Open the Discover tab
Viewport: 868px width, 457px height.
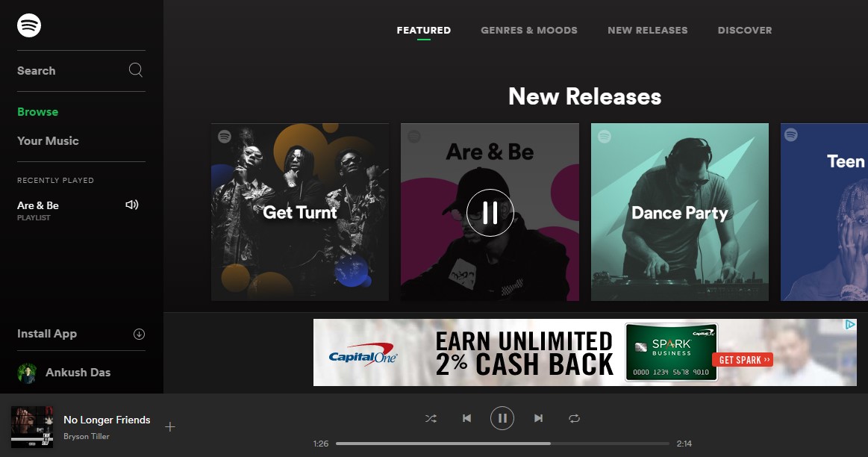point(745,31)
